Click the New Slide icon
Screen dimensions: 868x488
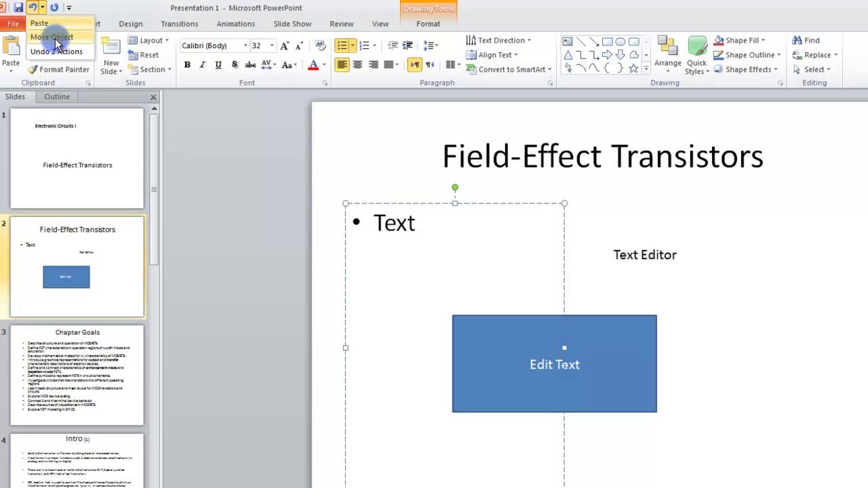(x=111, y=47)
